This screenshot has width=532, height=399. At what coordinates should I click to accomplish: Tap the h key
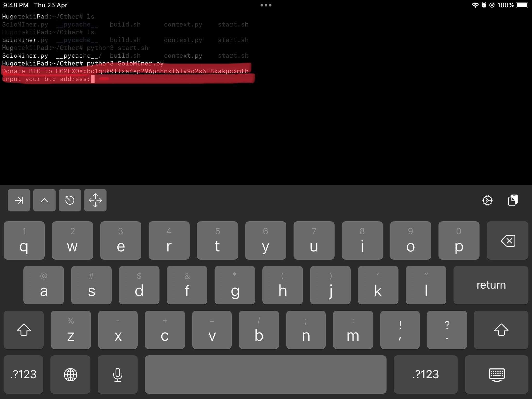[283, 285]
